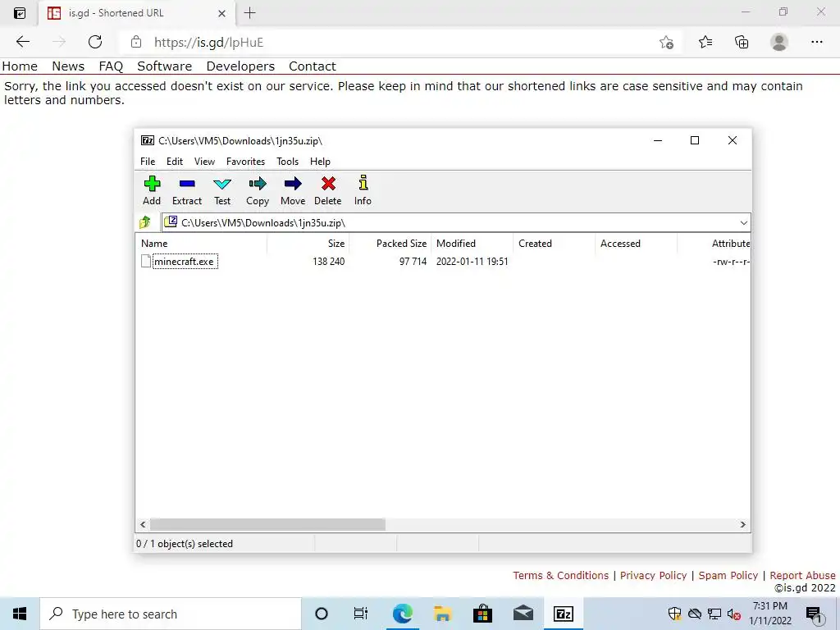
Task: Open Microsoft Store from the taskbar
Action: click(482, 614)
